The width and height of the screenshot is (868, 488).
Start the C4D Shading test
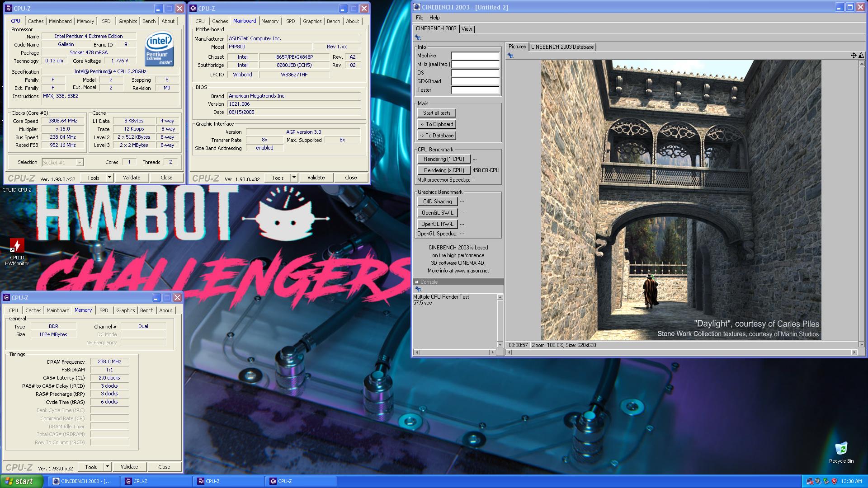[438, 202]
